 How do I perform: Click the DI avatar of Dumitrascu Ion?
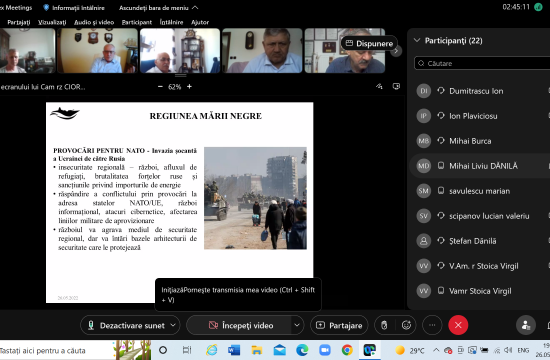[424, 91]
